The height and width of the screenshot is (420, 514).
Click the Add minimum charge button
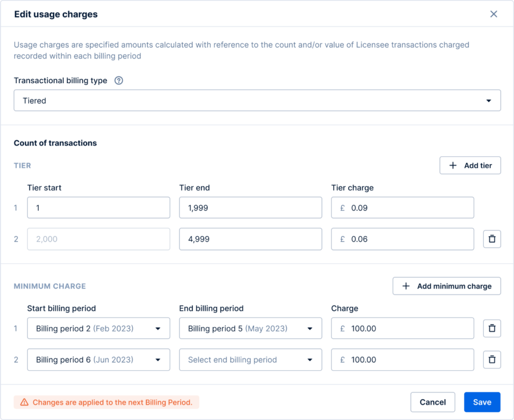pyautogui.click(x=446, y=286)
